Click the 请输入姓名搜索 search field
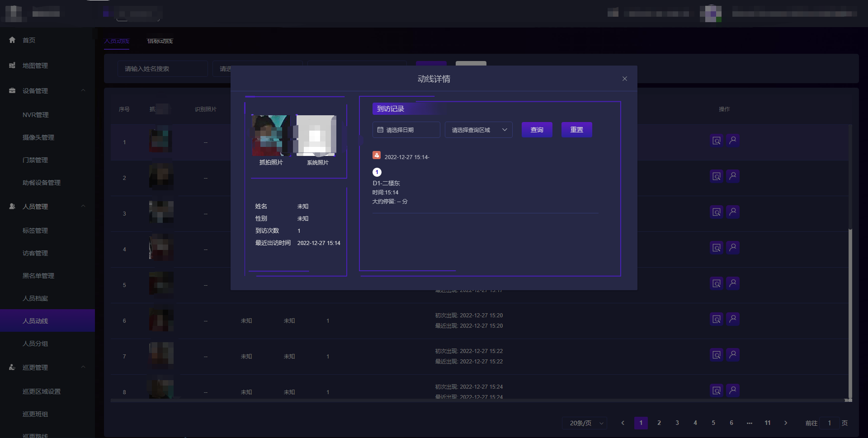Image resolution: width=868 pixels, height=438 pixels. click(163, 69)
